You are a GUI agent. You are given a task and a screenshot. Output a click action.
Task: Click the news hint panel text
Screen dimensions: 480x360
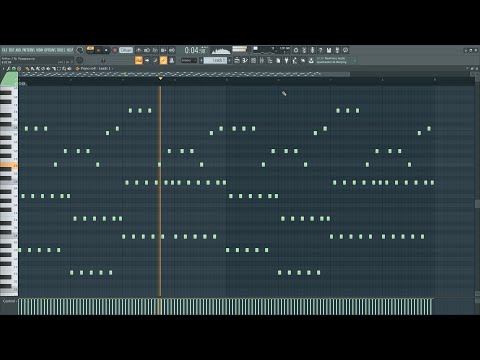click(332, 60)
